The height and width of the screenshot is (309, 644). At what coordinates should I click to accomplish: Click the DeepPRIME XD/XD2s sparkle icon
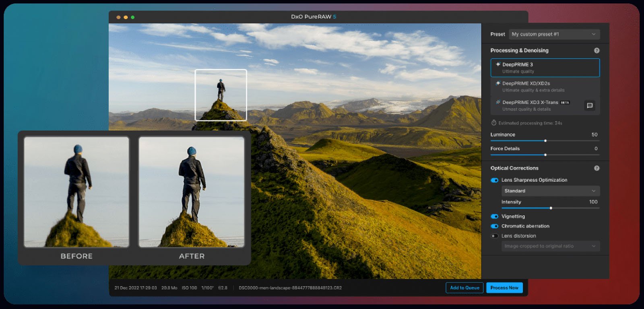(x=498, y=83)
